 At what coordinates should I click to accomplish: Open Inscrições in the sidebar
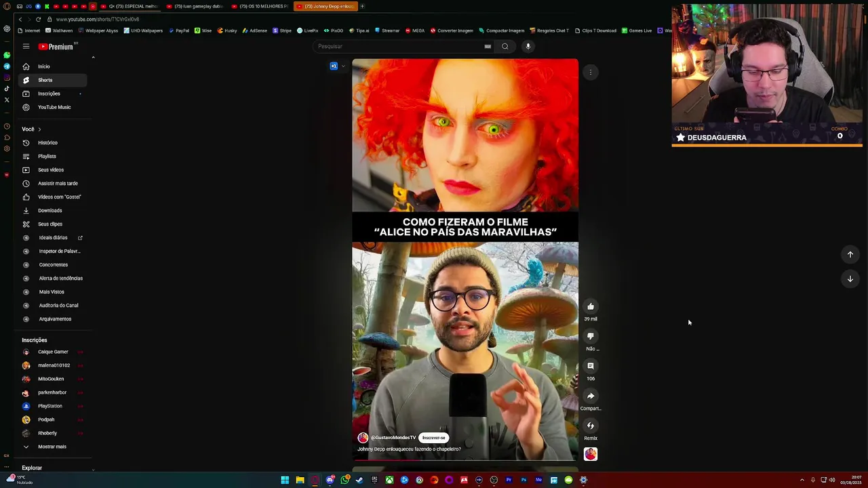53,94
